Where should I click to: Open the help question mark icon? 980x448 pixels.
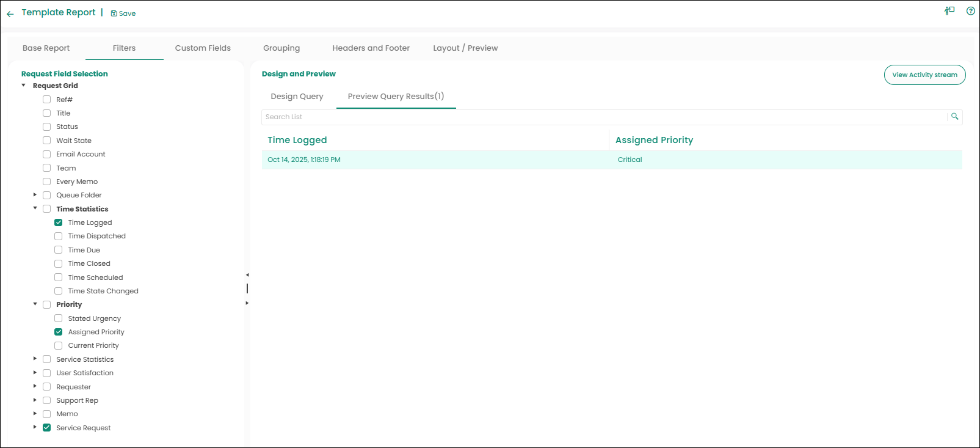[970, 11]
